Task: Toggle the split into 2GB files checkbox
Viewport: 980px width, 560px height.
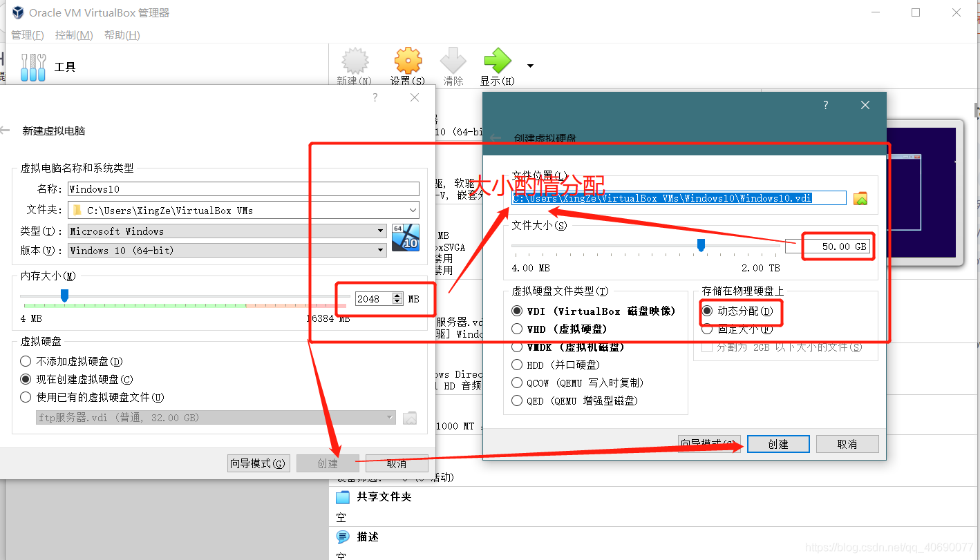Action: [x=707, y=347]
